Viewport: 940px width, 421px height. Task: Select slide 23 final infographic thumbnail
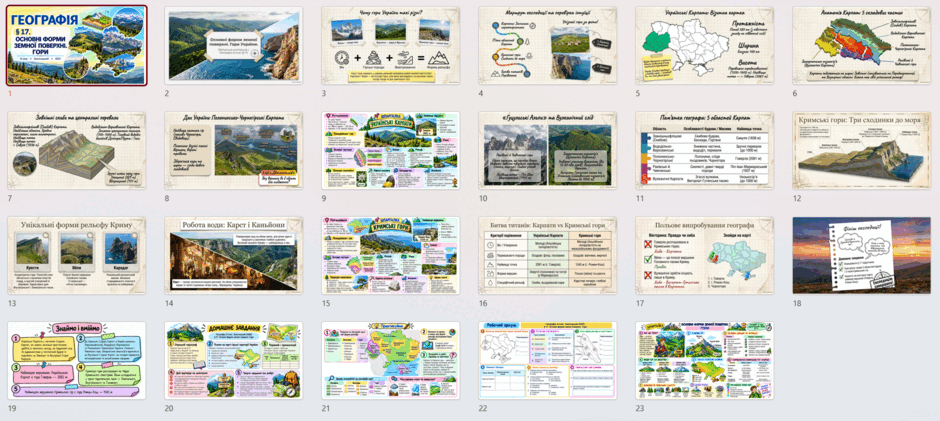point(705,360)
